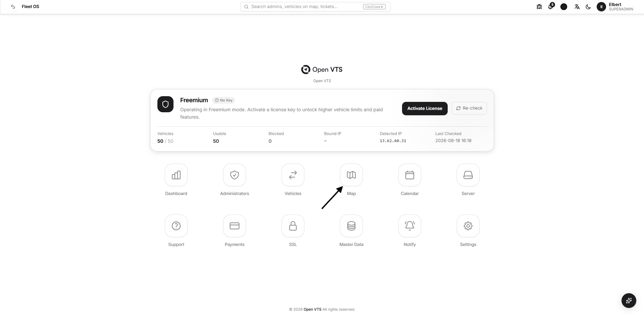This screenshot has height=315, width=644.
Task: Open the Payments tile
Action: click(x=235, y=226)
